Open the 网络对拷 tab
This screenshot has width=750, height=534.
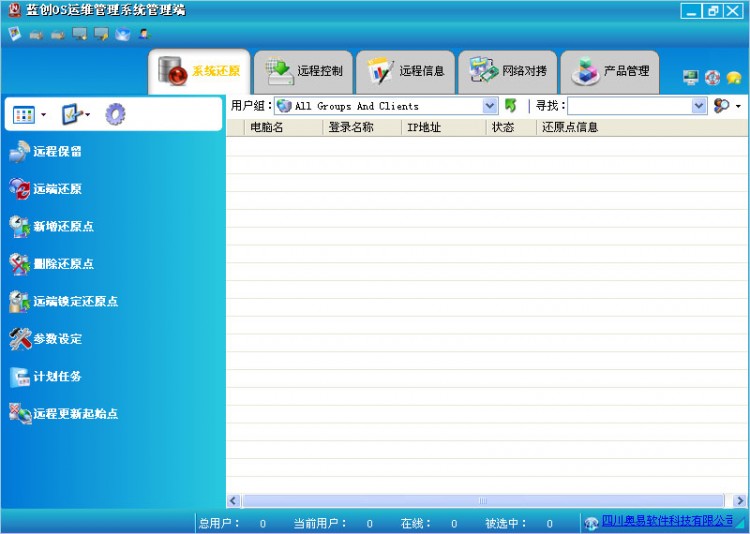[508, 72]
